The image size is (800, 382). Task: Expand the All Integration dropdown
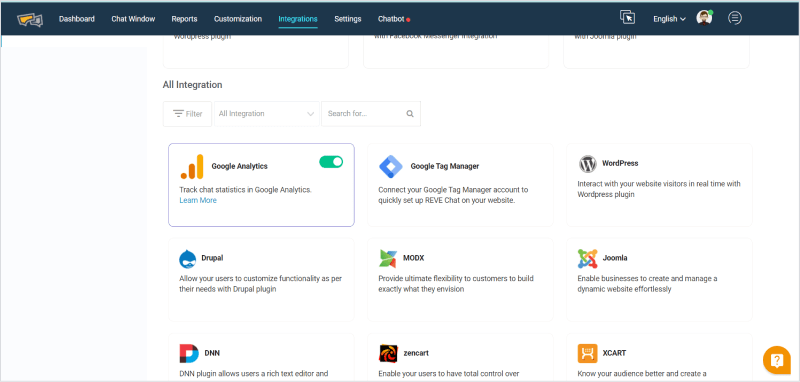266,114
